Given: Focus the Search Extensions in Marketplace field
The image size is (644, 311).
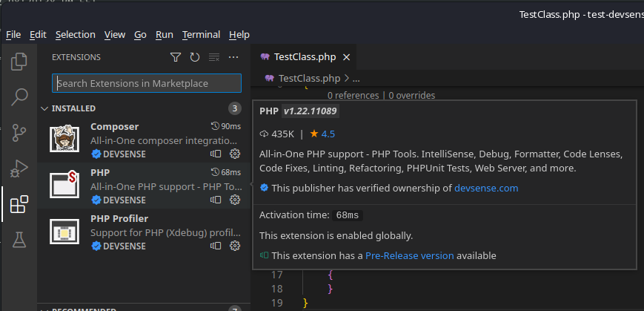Looking at the screenshot, I should coord(147,83).
